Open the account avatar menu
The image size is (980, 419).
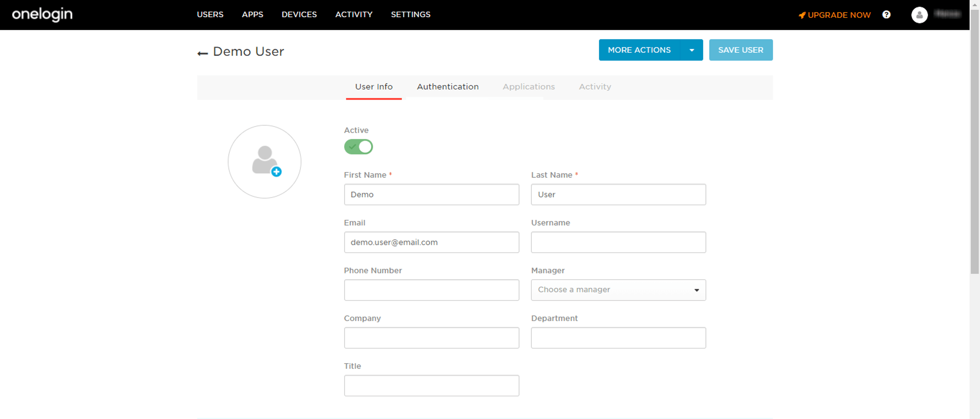tap(919, 15)
